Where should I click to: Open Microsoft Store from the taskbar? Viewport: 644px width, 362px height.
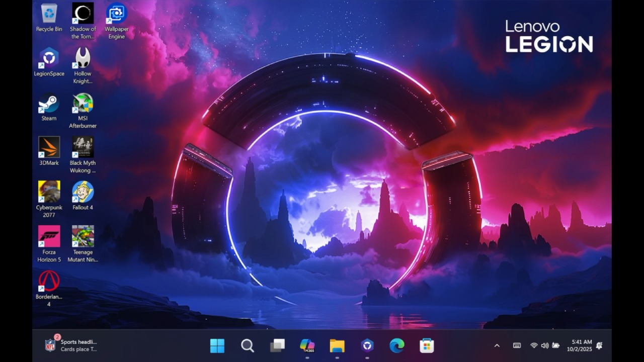[x=427, y=345]
